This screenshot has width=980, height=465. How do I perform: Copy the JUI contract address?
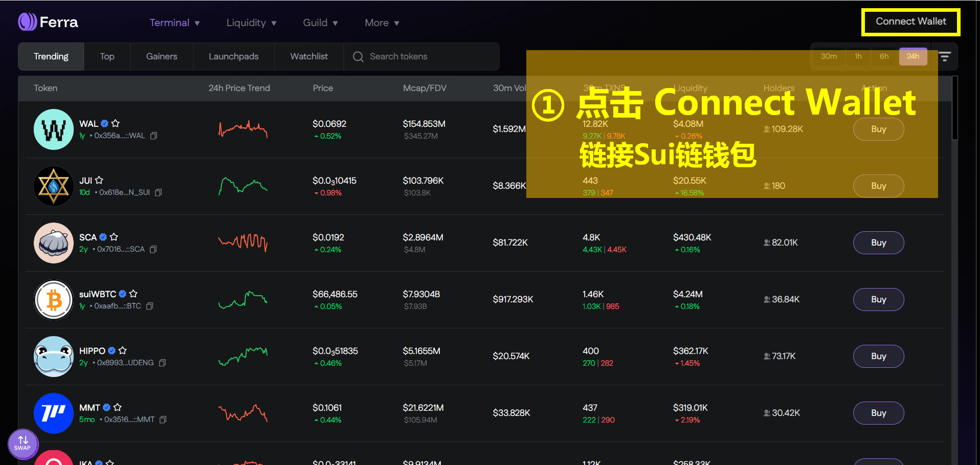point(159,192)
